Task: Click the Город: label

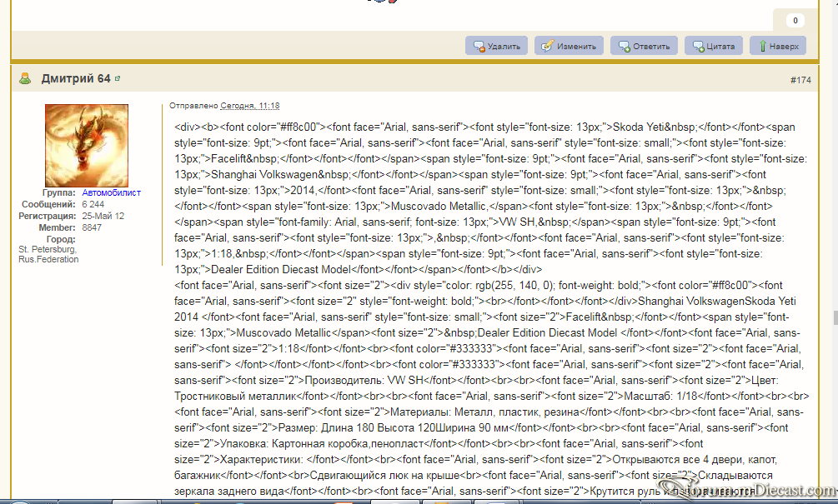Action: 61,239
